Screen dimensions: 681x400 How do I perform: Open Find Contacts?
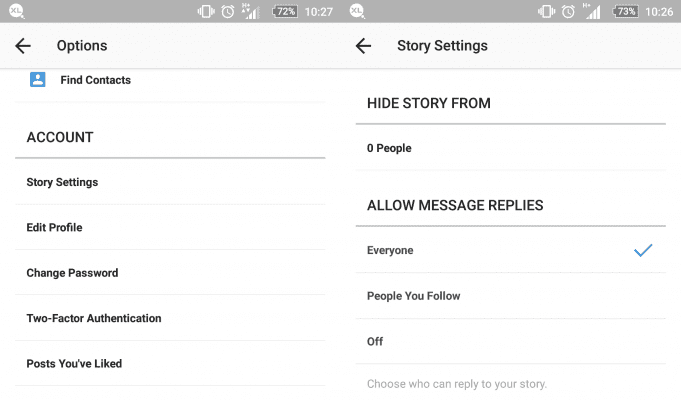pyautogui.click(x=170, y=80)
